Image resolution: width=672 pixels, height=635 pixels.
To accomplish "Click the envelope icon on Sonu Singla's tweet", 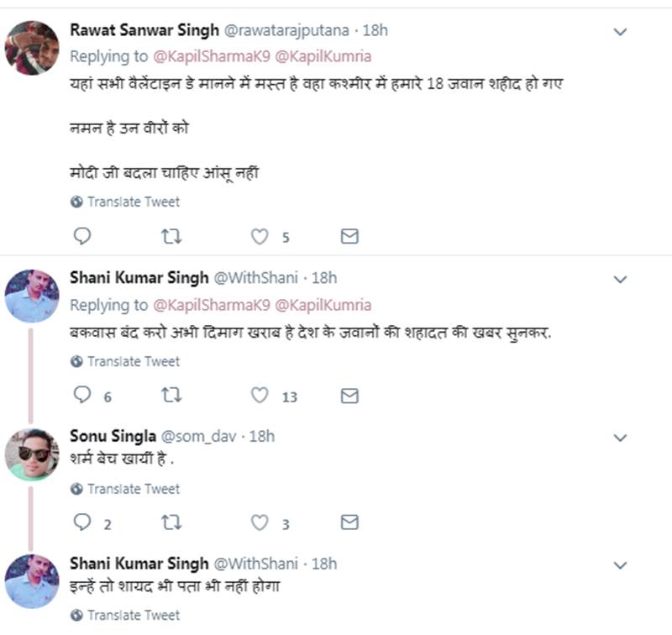I will click(x=349, y=521).
